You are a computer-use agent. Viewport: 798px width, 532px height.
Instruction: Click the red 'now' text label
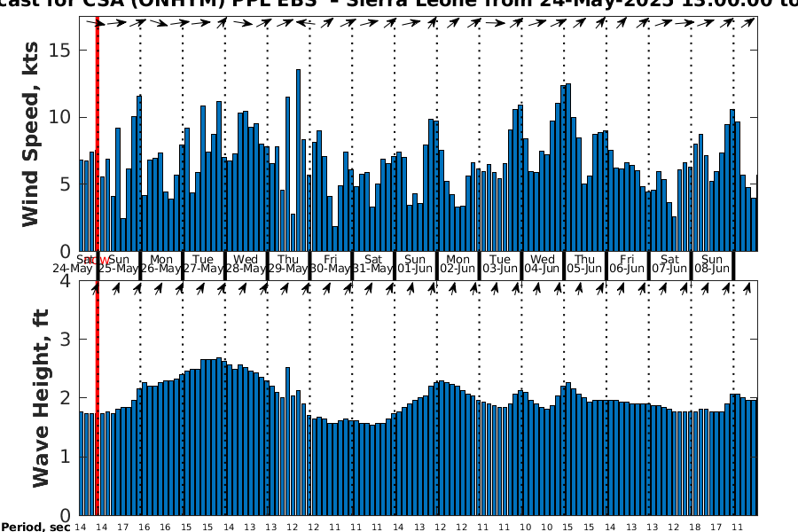[x=98, y=261]
